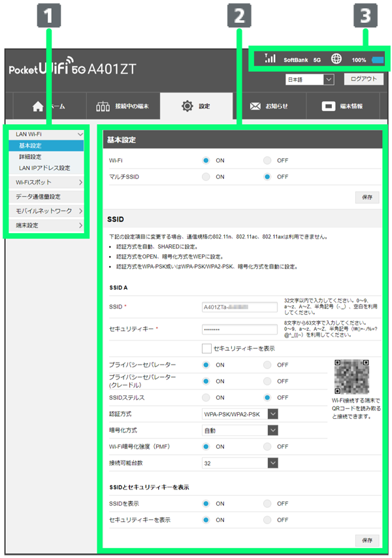Click the device information icon

coord(329,106)
